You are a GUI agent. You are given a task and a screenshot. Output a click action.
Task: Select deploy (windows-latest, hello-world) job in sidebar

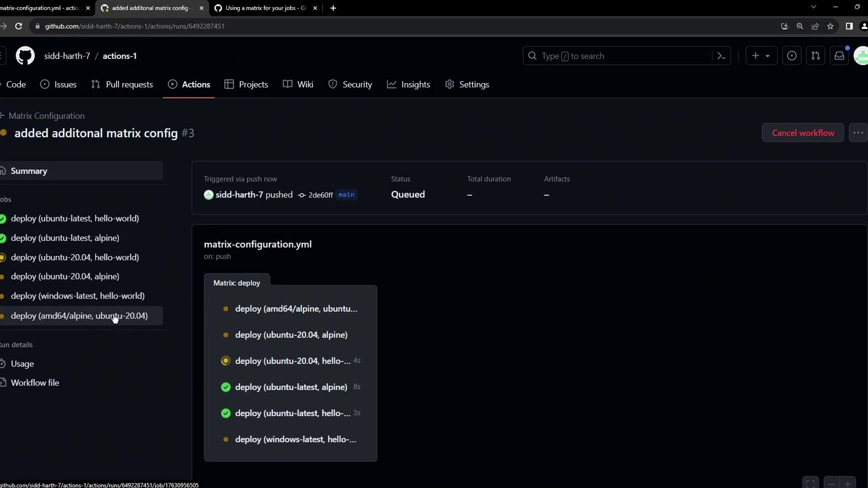tap(78, 296)
